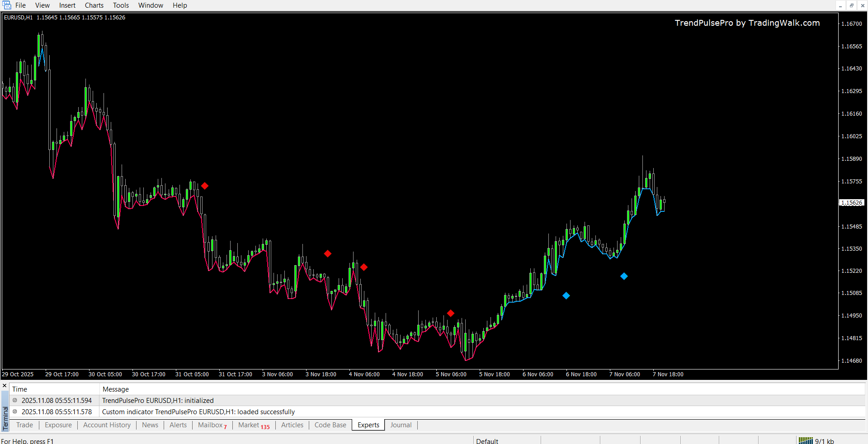The image size is (868, 444).
Task: Click the red sell diamond near 31 Oct 05:00
Action: [x=205, y=186]
